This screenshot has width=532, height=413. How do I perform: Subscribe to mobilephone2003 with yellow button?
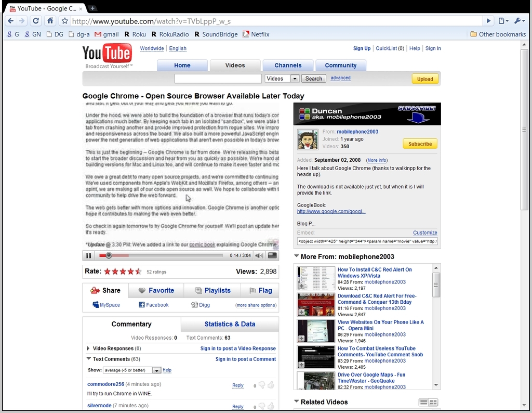(420, 144)
